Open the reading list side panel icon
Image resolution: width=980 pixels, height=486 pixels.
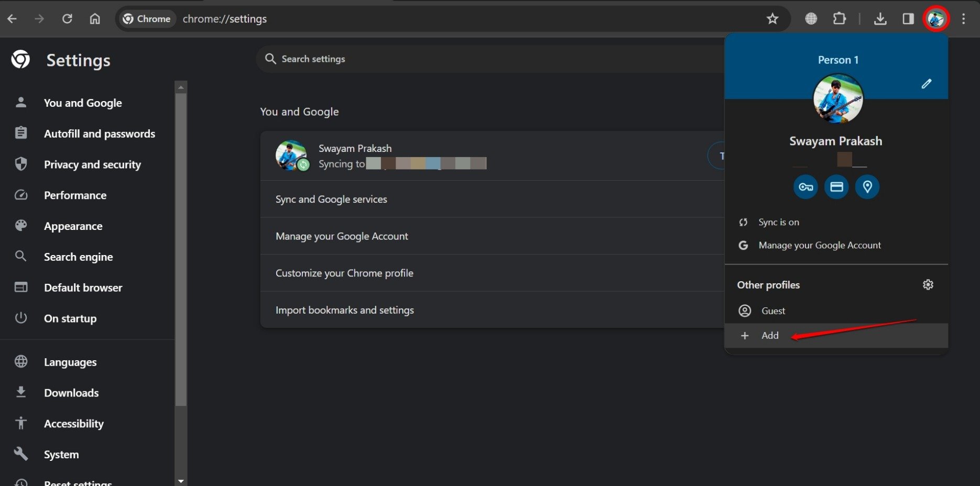(x=908, y=18)
